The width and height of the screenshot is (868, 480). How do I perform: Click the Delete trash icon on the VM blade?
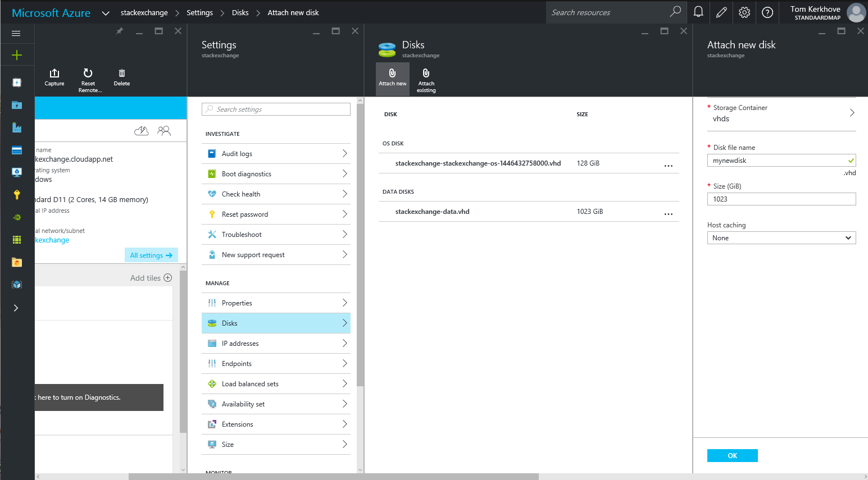tap(121, 77)
